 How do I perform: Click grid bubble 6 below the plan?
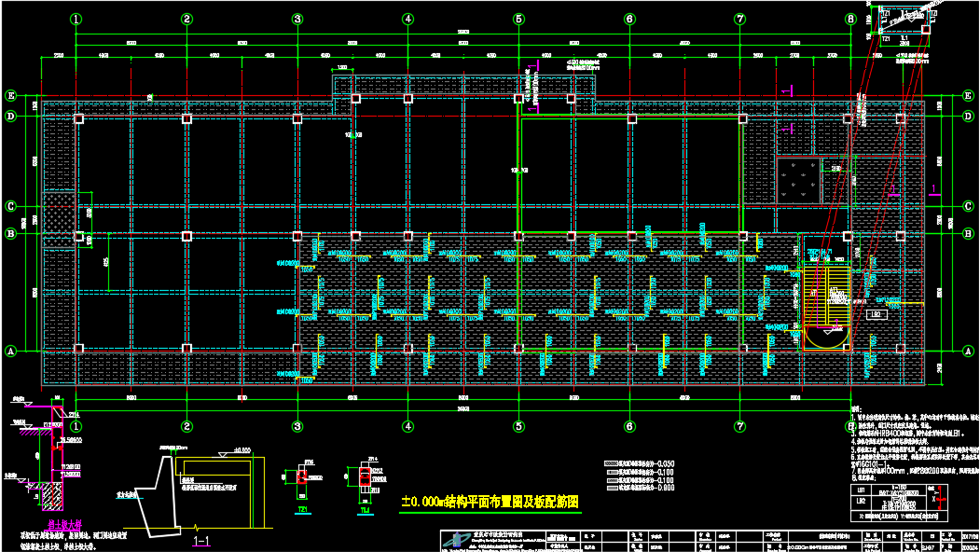tap(629, 426)
